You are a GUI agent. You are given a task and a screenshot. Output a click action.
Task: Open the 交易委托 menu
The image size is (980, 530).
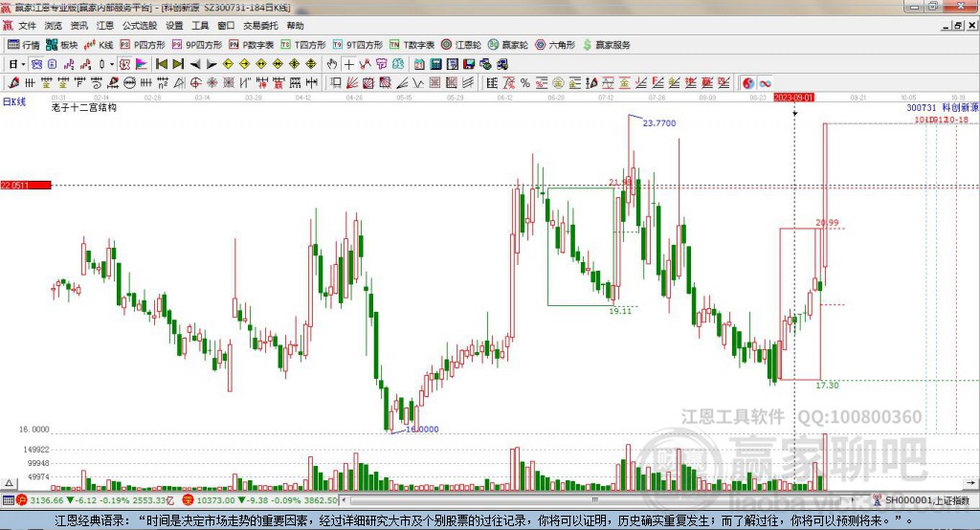point(260,26)
